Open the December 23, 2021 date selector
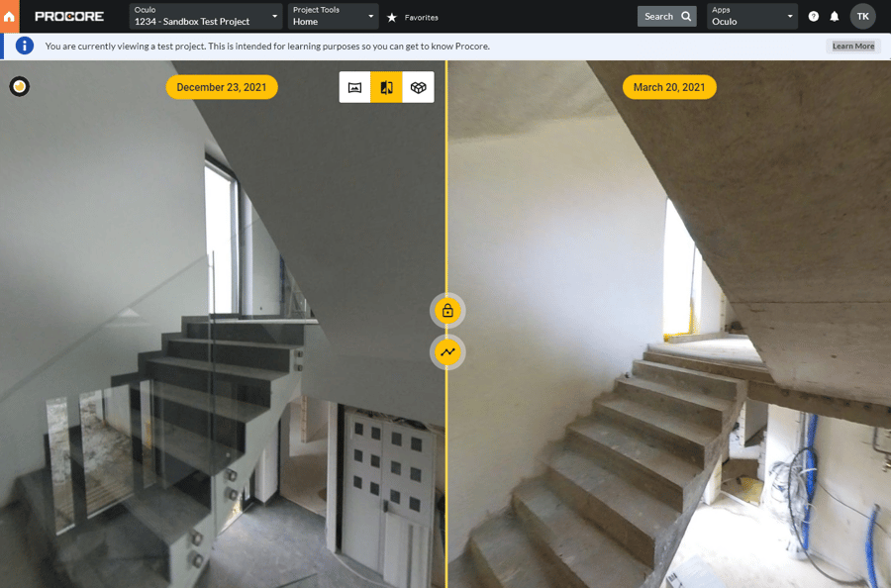The image size is (891, 588). (x=221, y=87)
